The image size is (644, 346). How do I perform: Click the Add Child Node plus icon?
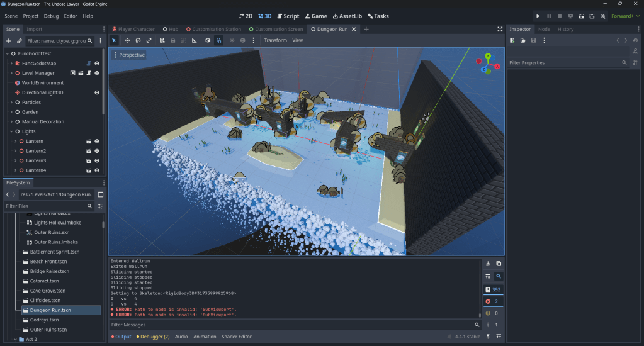pos(9,40)
